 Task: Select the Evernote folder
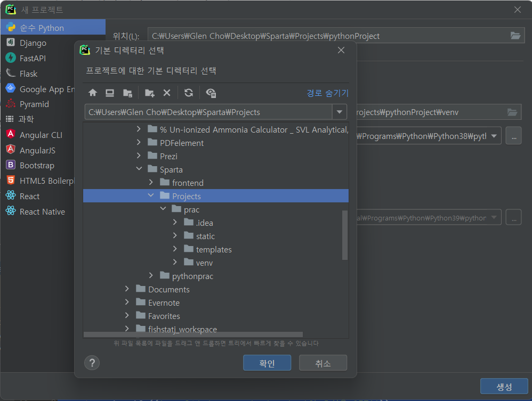pyautogui.click(x=164, y=302)
